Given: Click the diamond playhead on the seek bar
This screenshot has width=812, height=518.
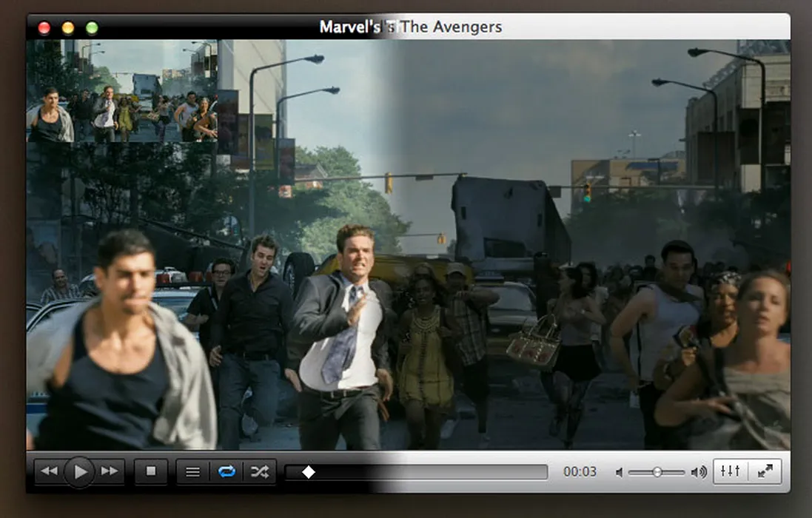Looking at the screenshot, I should pyautogui.click(x=309, y=472).
